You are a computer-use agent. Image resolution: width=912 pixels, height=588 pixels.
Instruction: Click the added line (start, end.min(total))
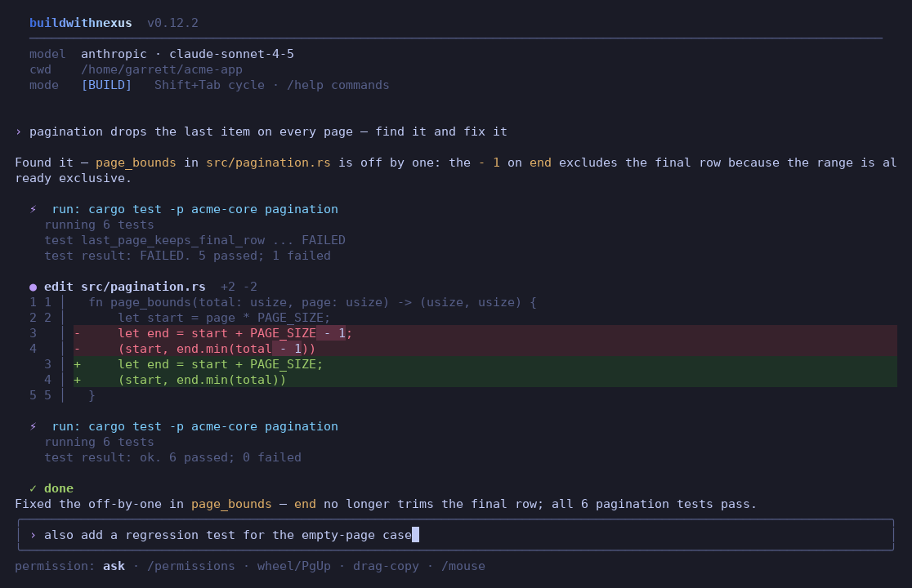(x=485, y=380)
